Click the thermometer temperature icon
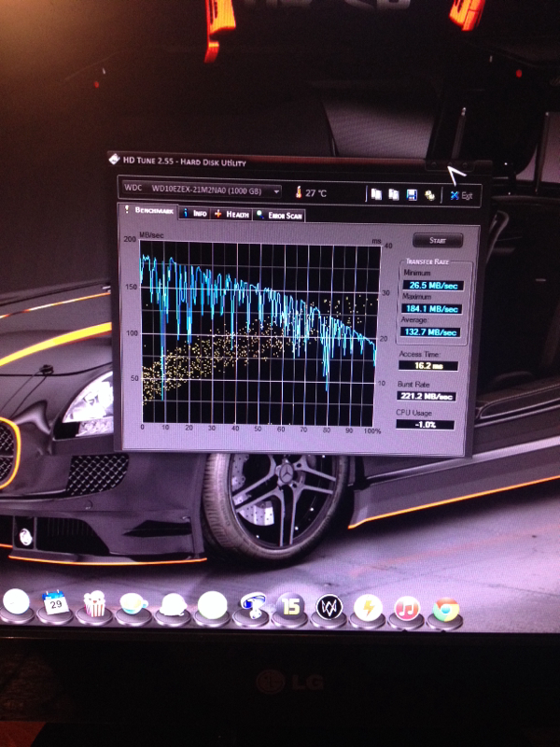The image size is (560, 747). click(x=299, y=192)
